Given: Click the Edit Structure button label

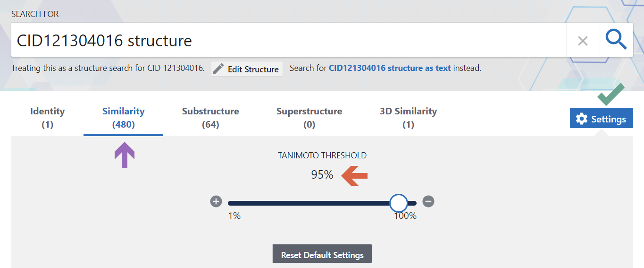Looking at the screenshot, I should pyautogui.click(x=253, y=69).
